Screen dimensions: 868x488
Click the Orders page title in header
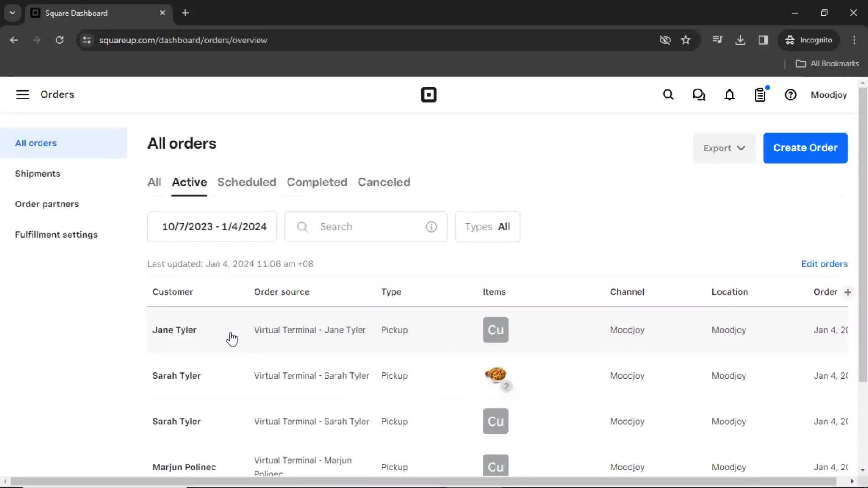pyautogui.click(x=57, y=94)
